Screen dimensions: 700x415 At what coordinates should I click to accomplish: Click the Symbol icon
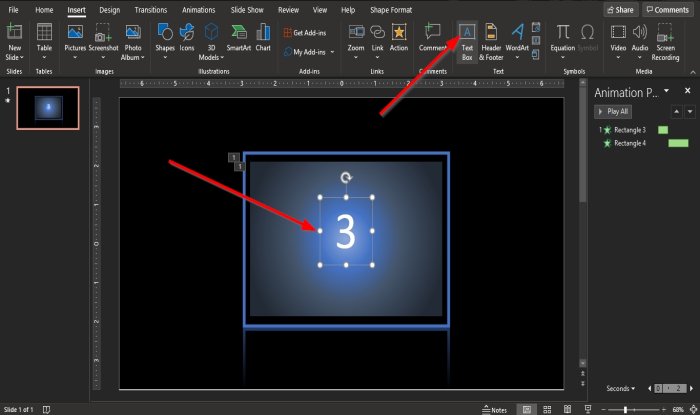588,32
